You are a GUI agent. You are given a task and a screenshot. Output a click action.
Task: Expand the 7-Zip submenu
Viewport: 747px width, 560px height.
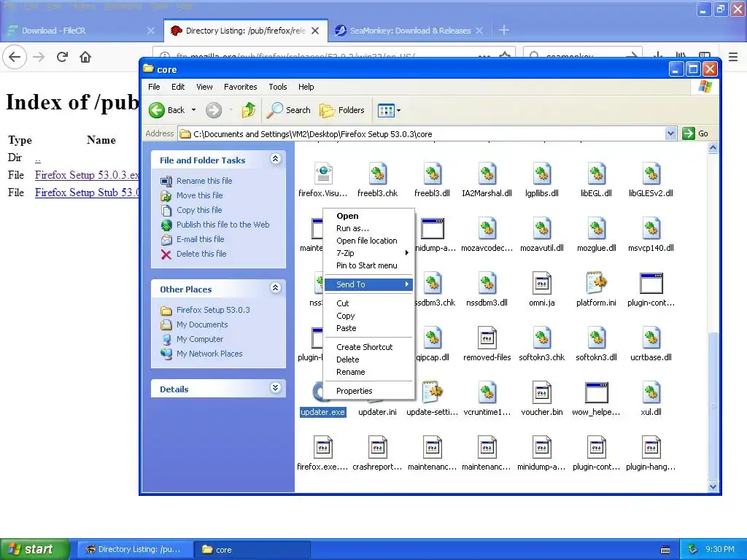point(368,253)
